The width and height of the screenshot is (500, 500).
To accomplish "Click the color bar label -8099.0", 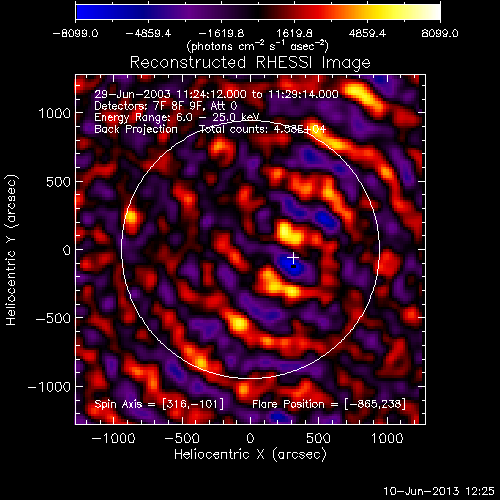I will [x=75, y=33].
